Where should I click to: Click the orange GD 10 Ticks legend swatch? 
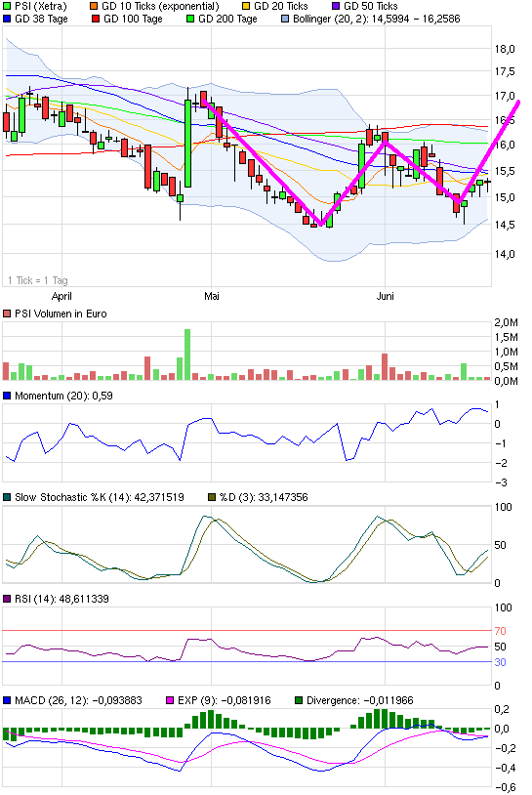94,7
